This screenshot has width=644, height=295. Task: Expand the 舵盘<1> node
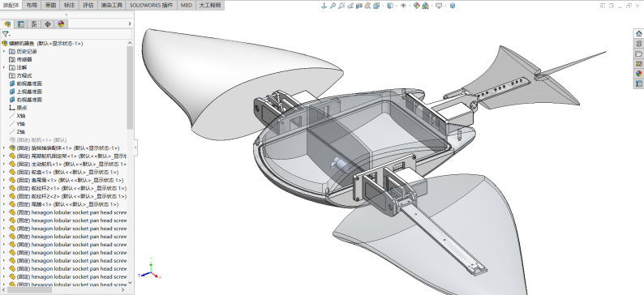pos(4,172)
